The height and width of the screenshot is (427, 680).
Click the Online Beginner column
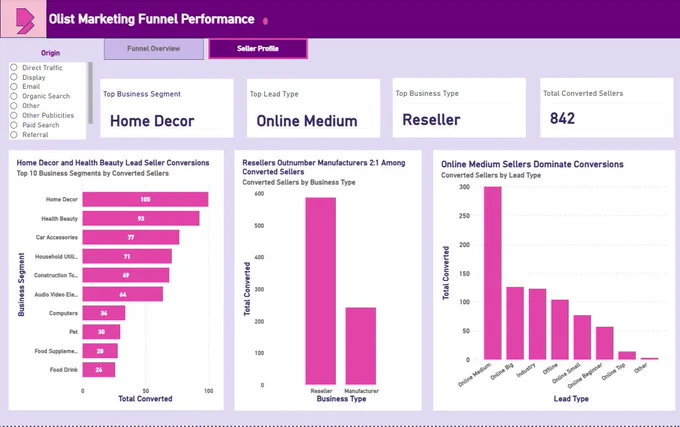point(605,343)
